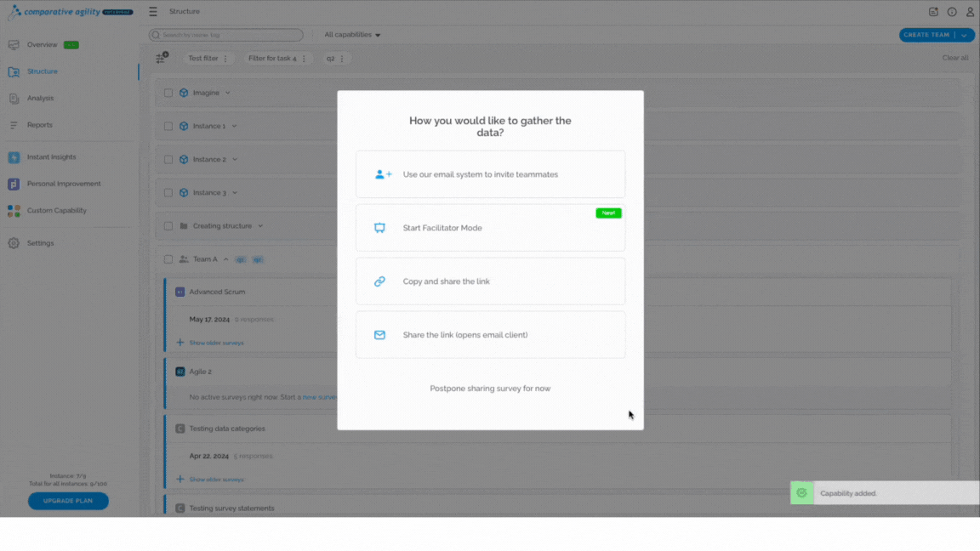Click the Agile 2 capability icon
This screenshot has width=980, height=551.
180,372
